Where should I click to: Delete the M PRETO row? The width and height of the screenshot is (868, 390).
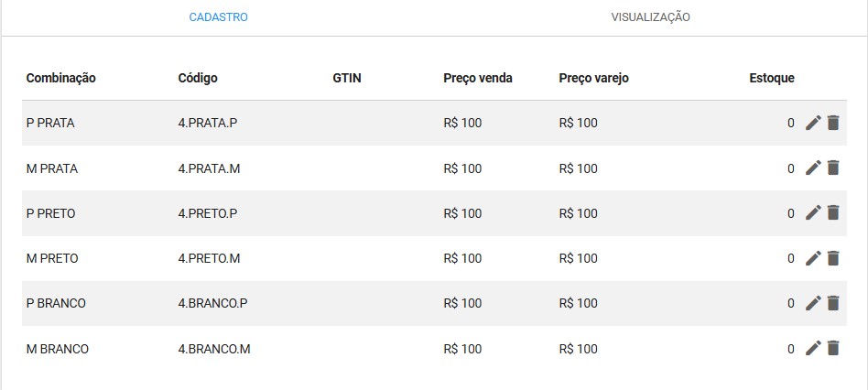point(833,258)
